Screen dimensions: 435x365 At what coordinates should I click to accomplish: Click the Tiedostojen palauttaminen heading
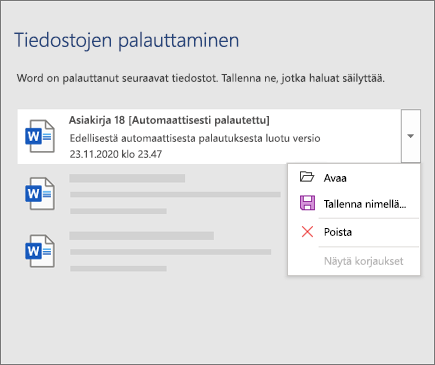[127, 41]
